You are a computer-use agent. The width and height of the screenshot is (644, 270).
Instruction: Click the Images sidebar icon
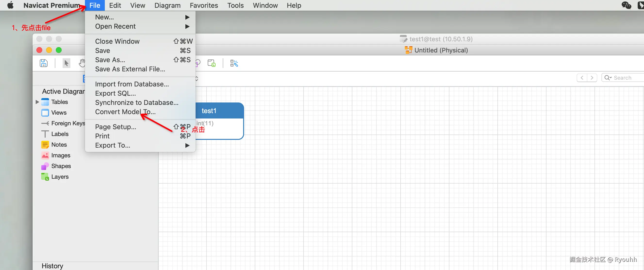point(45,155)
